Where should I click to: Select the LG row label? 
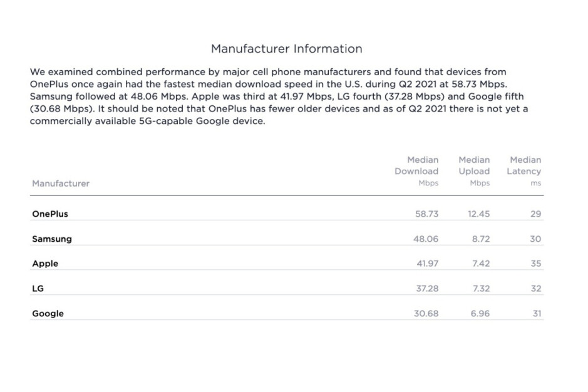click(38, 289)
